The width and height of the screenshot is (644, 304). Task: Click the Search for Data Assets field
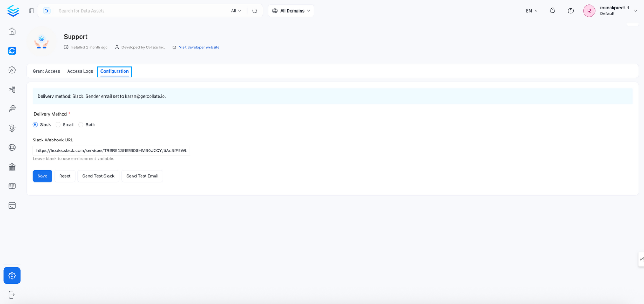(x=141, y=11)
